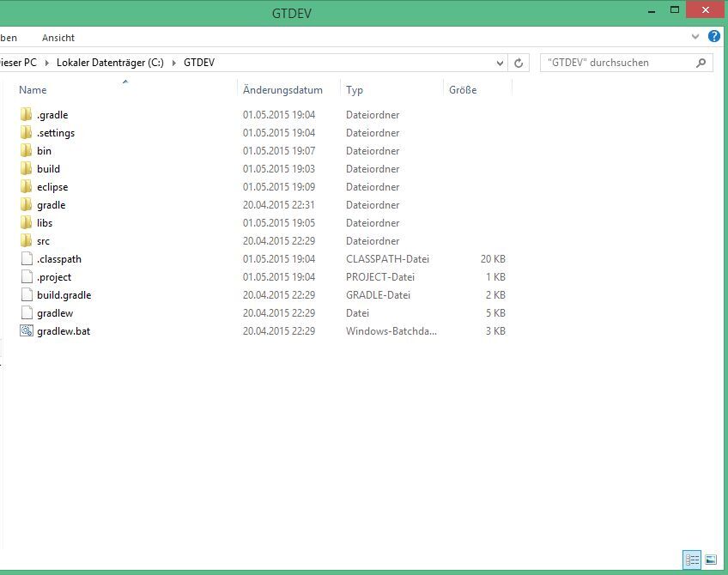Select the build folder icon
This screenshot has height=575, width=728.
[x=27, y=168]
